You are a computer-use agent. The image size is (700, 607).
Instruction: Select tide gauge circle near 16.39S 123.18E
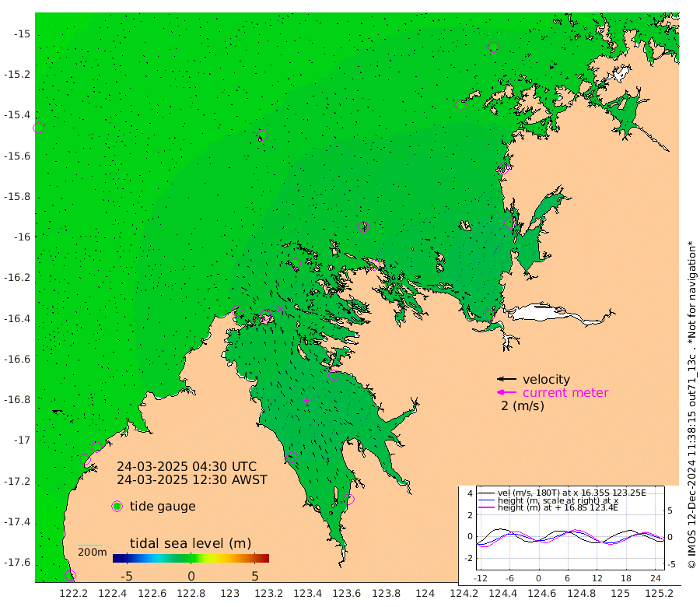[266, 316]
